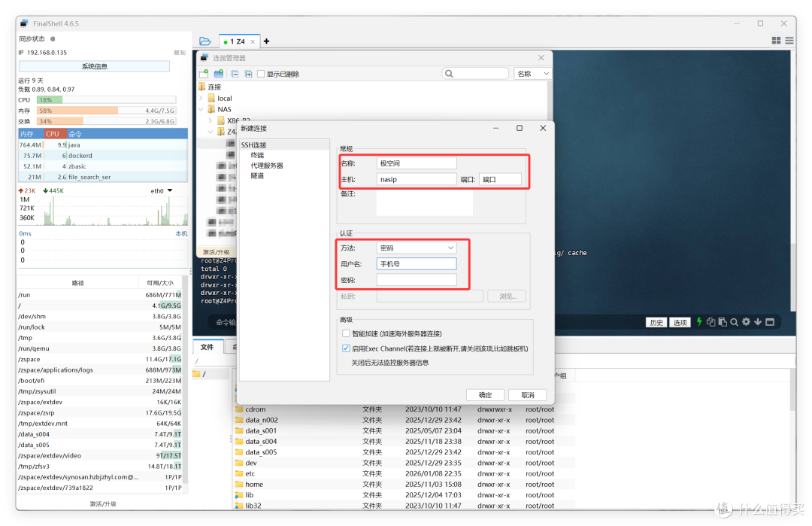Create new folder in connection manager toolbar
812x526 pixels.
tap(219, 74)
